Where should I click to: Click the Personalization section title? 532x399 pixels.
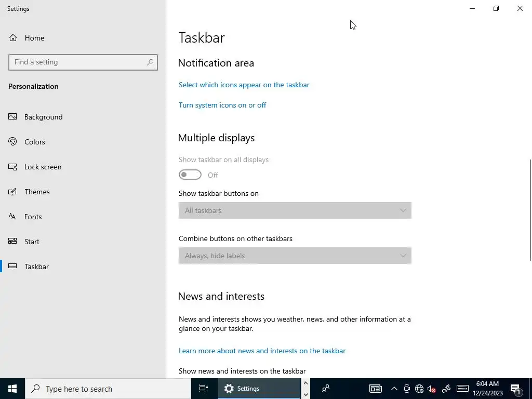(x=33, y=87)
